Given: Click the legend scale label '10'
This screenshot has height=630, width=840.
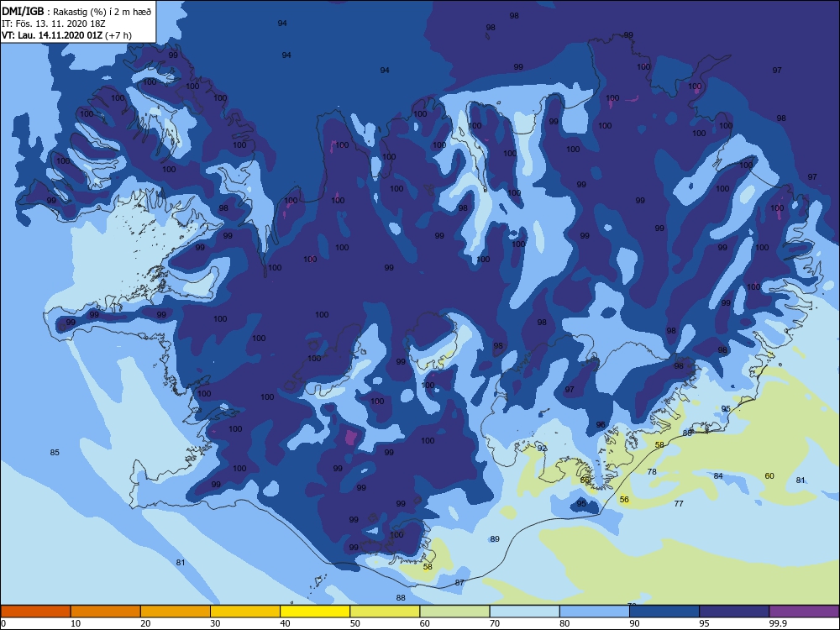Looking at the screenshot, I should click(76, 623).
